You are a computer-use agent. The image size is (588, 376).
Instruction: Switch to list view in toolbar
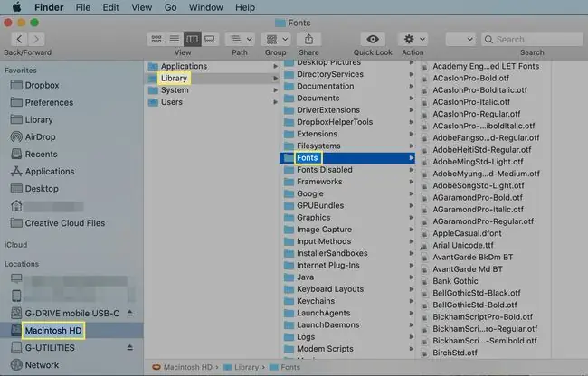point(175,39)
